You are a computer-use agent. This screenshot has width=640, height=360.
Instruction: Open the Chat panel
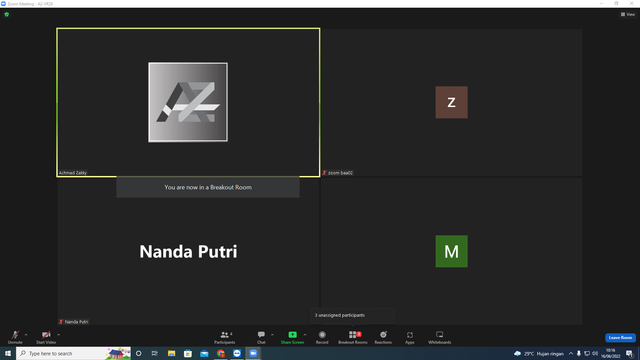[x=261, y=337]
